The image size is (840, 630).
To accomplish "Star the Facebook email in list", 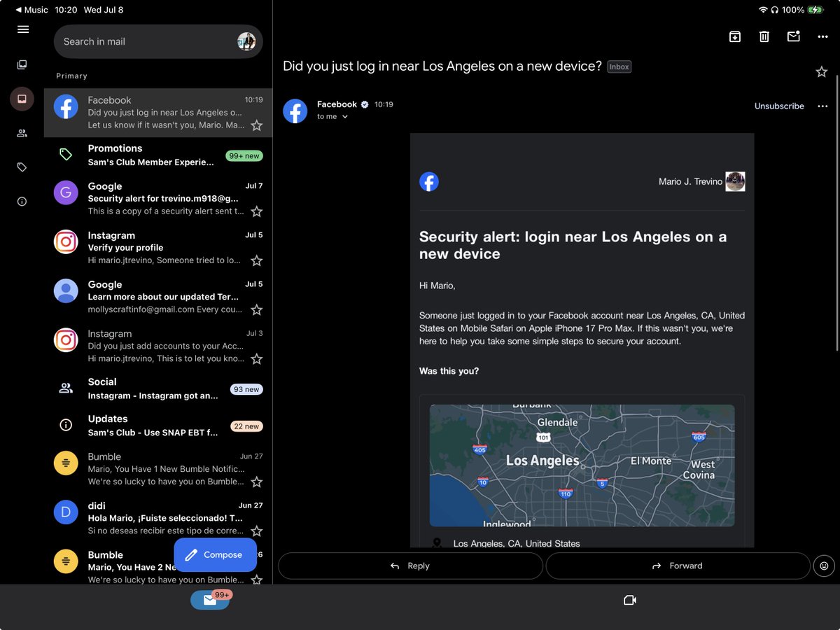I will click(x=257, y=125).
